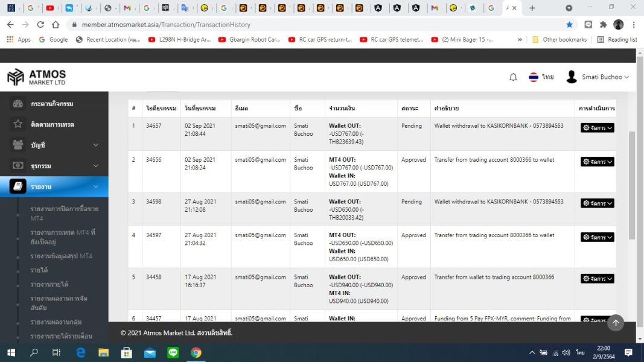Image resolution: width=644 pixels, height=362 pixels.
Task: Expand the บัญชี sidebar menu
Action: pyautogui.click(x=54, y=145)
